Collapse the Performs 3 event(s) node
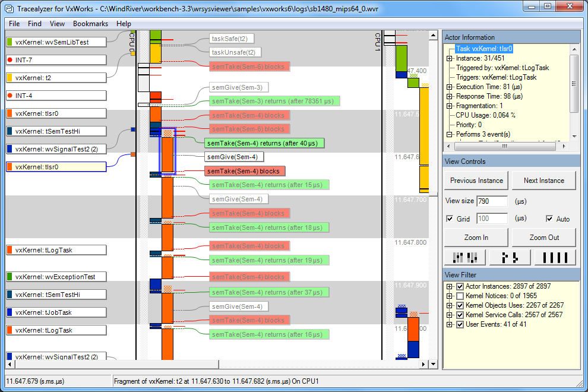This screenshot has height=392, width=588. [450, 135]
